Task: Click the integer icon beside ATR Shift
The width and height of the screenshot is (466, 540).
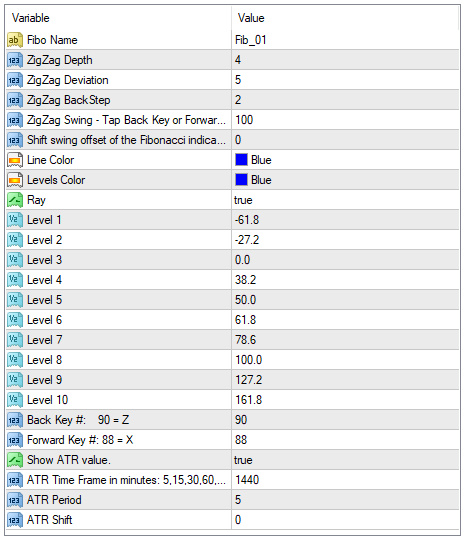Action: pyautogui.click(x=14, y=519)
